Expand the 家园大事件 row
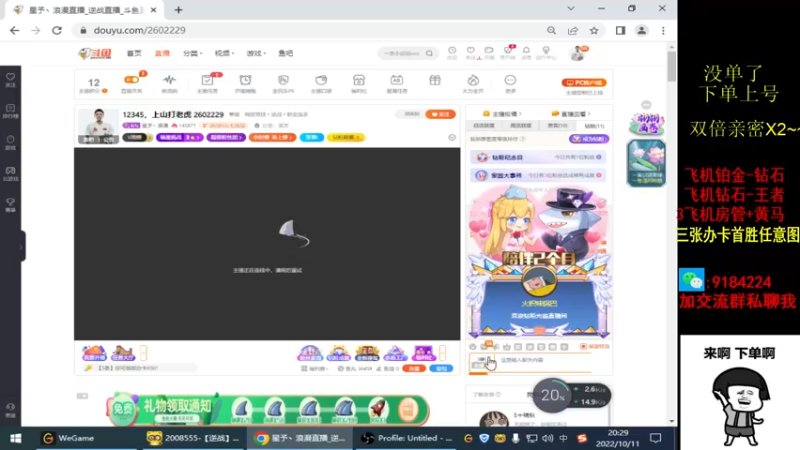Viewport: 800px width, 450px height. [538, 175]
